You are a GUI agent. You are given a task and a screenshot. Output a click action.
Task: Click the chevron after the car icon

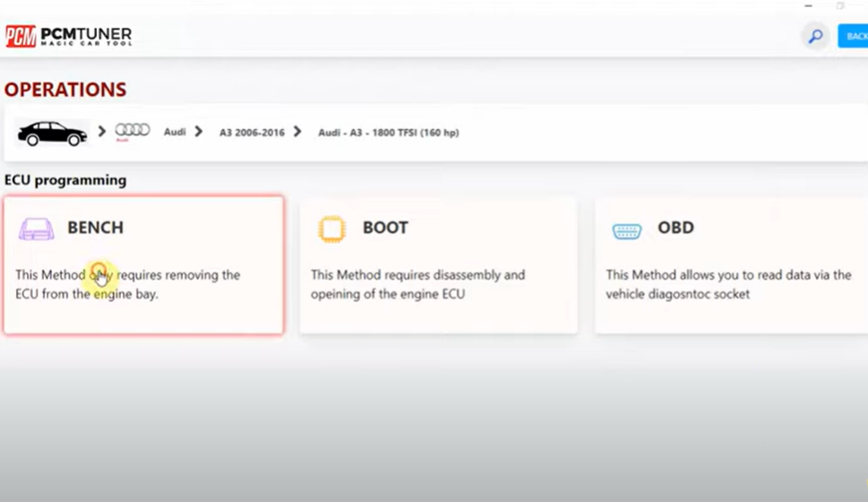coord(101,132)
